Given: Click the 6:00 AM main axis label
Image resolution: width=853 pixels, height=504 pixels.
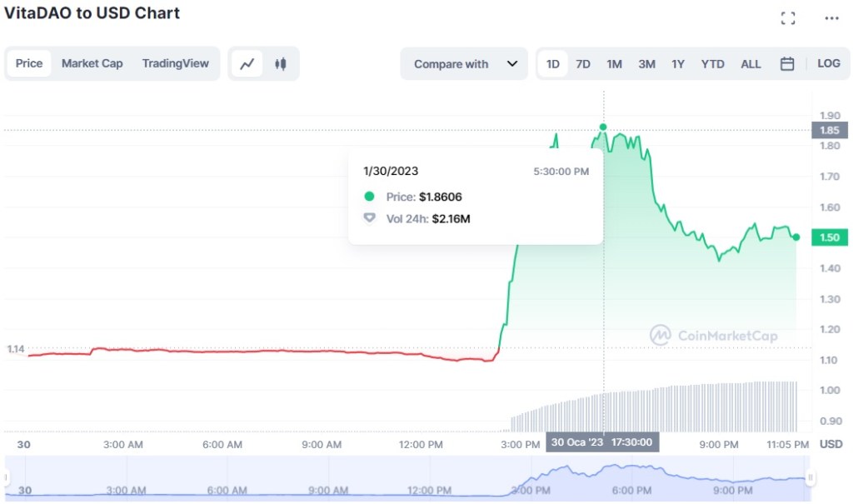Looking at the screenshot, I should (x=222, y=445).
